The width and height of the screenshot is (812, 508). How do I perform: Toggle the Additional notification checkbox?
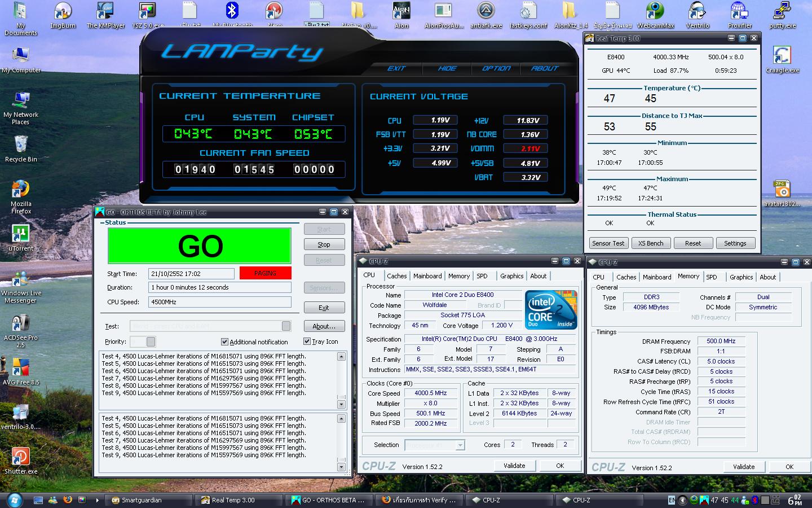coord(224,341)
